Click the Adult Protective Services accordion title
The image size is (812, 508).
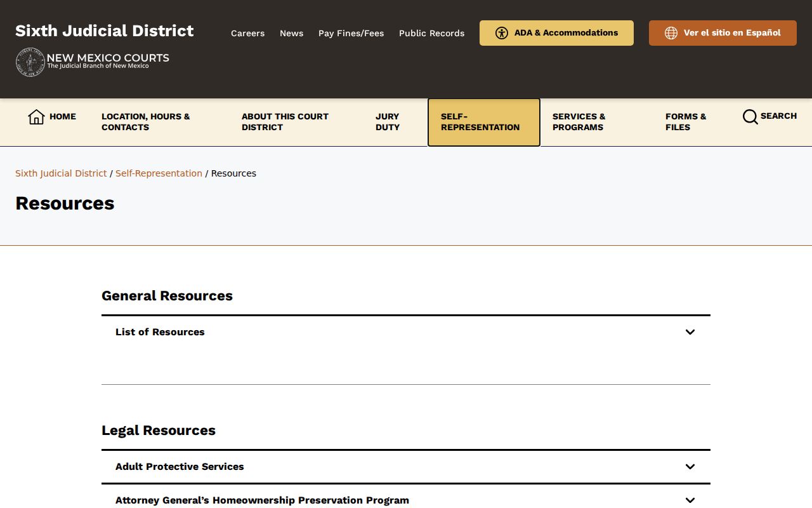point(180,467)
